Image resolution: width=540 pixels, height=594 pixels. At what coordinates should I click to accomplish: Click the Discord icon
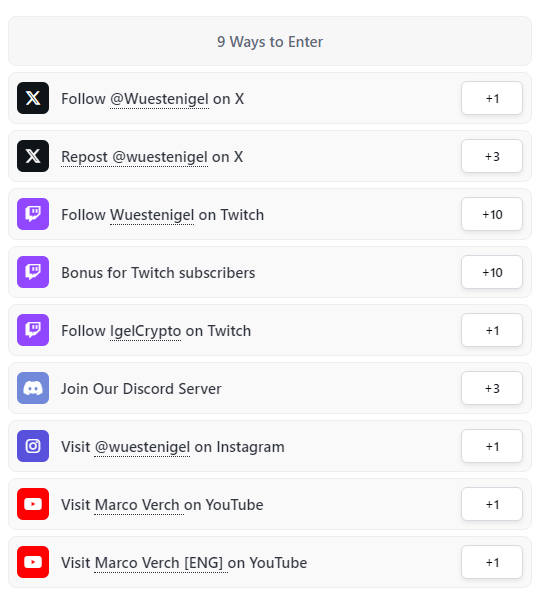[x=33, y=388]
